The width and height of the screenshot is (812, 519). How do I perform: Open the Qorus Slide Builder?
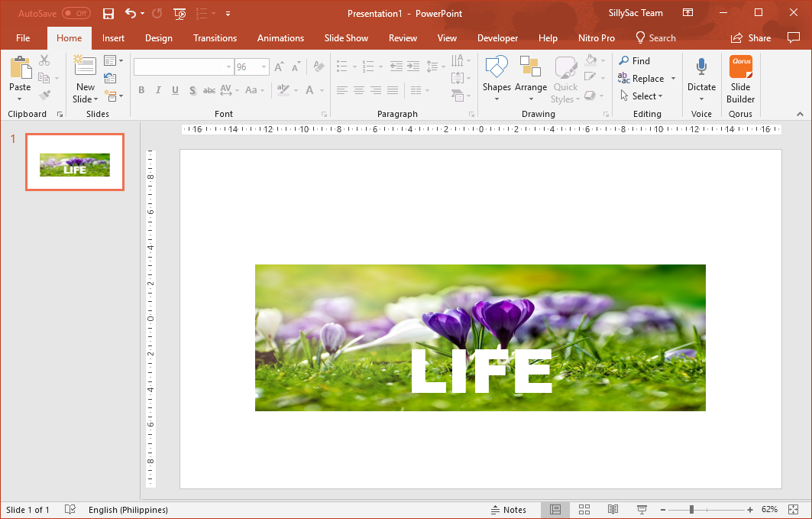(x=740, y=76)
